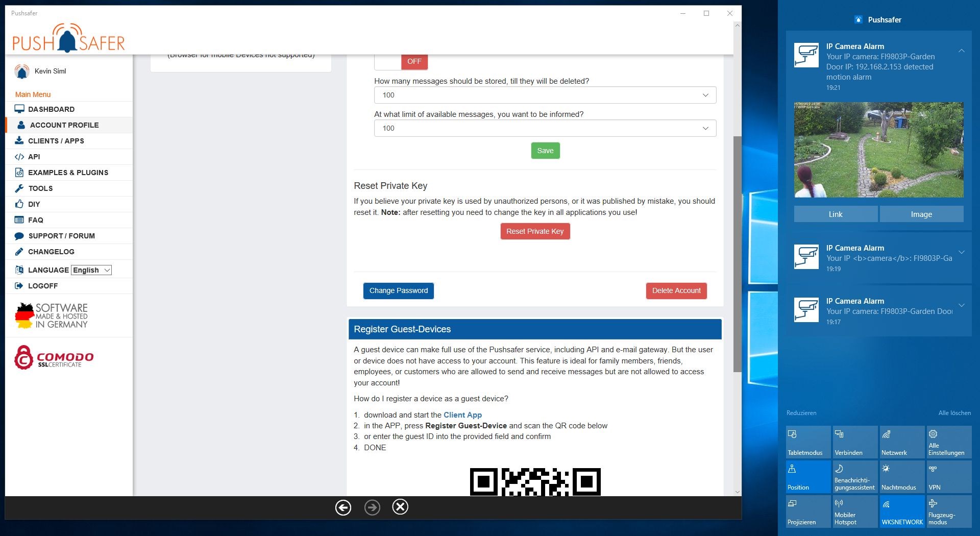Click the green Save button

pyautogui.click(x=545, y=151)
